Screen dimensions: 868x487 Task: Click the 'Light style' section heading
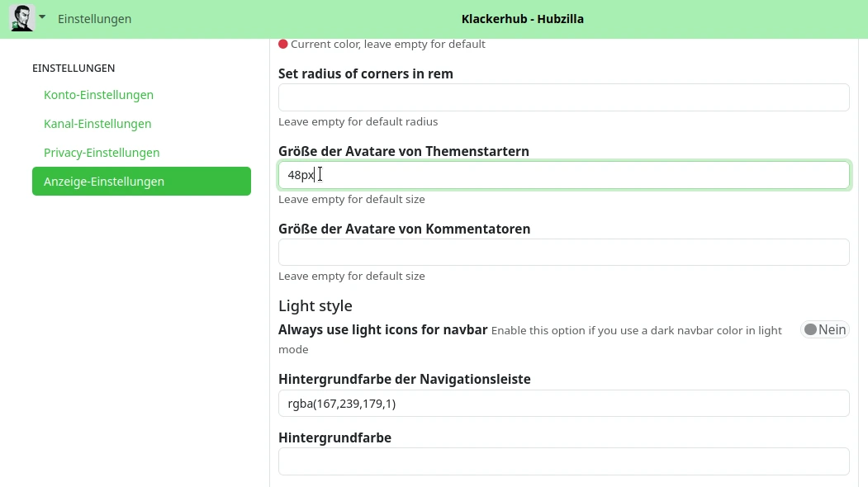click(x=315, y=306)
